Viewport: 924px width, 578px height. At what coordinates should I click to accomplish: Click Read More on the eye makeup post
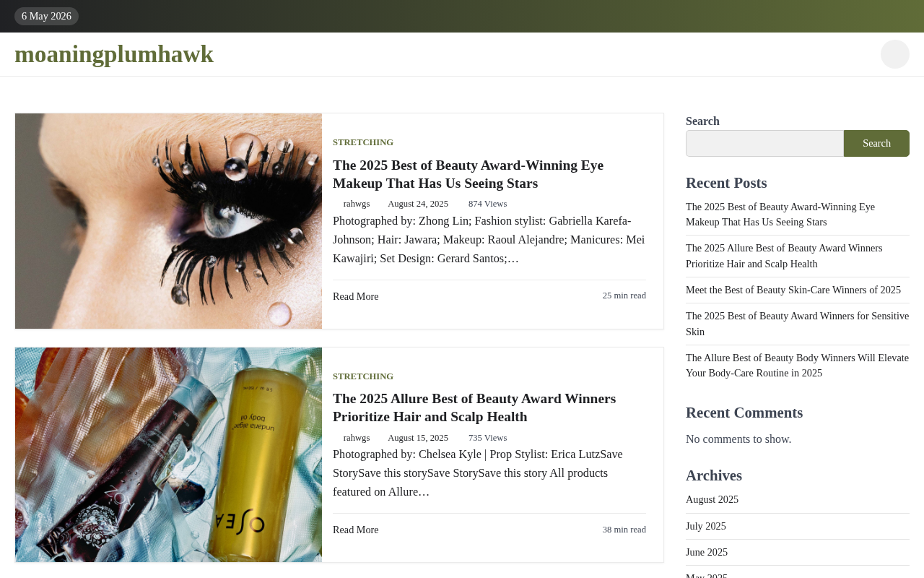(355, 296)
